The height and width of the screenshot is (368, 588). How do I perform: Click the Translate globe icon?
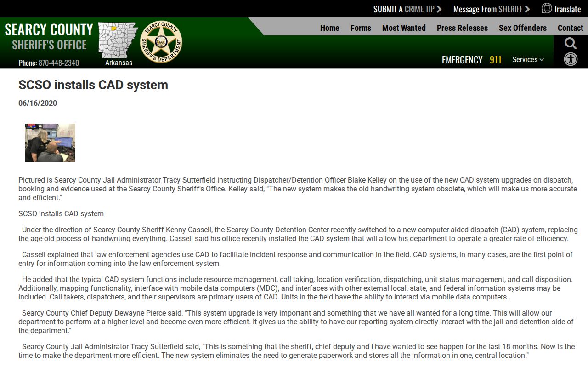click(547, 8)
